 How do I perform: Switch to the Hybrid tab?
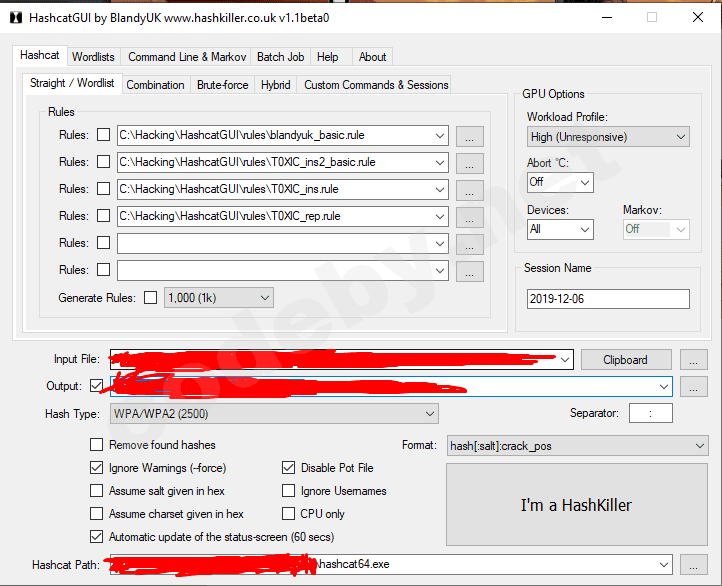point(275,85)
